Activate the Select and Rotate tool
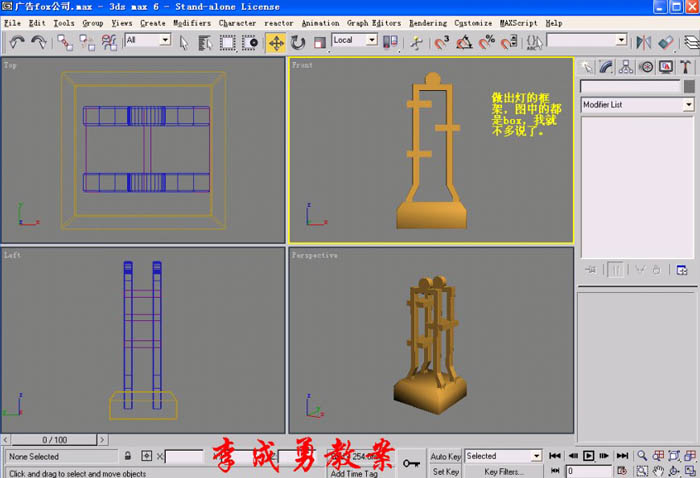The image size is (700, 478). click(298, 43)
